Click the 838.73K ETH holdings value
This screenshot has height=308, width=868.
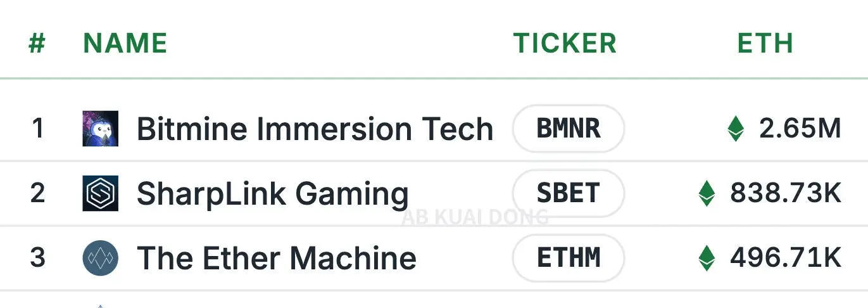786,193
